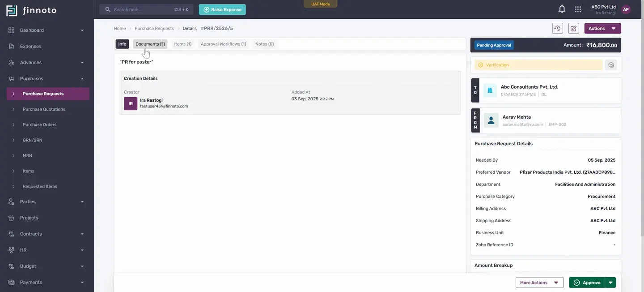
Task: Expand the Payments menu arrow
Action: coord(82,282)
